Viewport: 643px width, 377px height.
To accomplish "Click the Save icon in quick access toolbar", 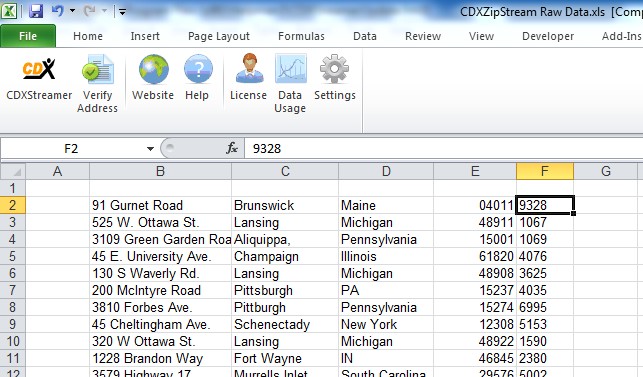I will (x=36, y=11).
